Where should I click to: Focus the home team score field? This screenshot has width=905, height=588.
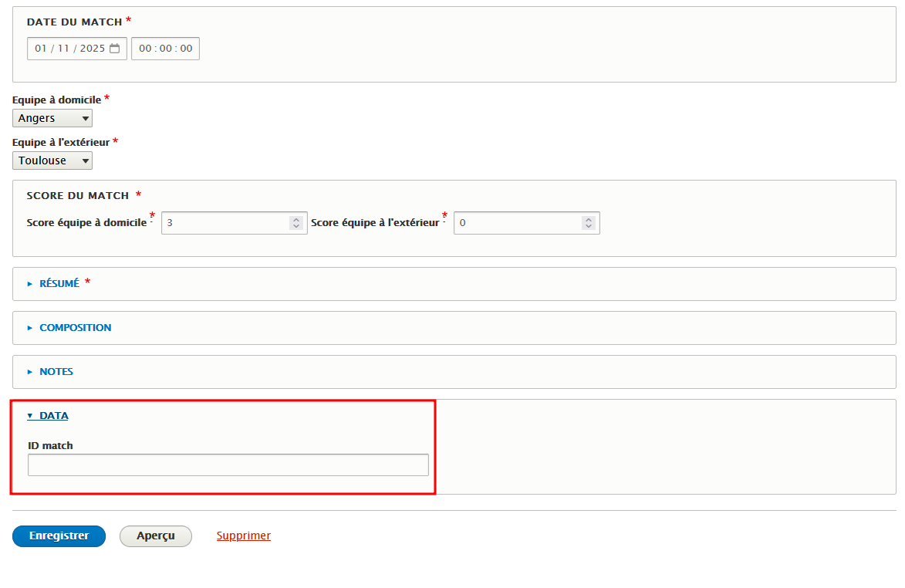point(224,223)
